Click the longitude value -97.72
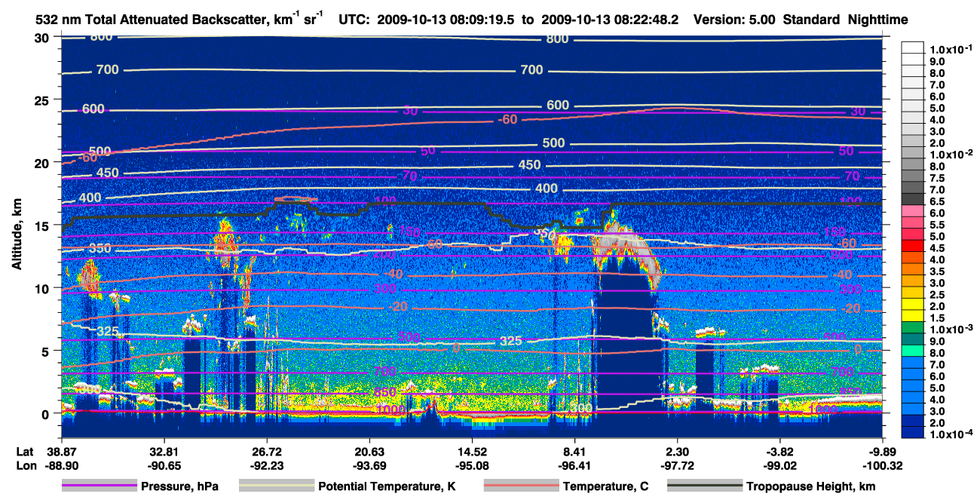This screenshot has width=980, height=503. tap(677, 466)
